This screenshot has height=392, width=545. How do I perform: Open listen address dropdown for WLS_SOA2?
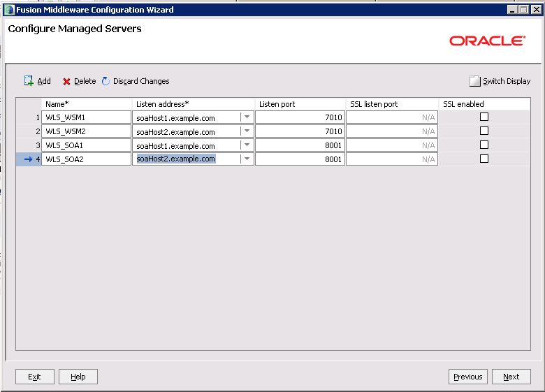(246, 159)
